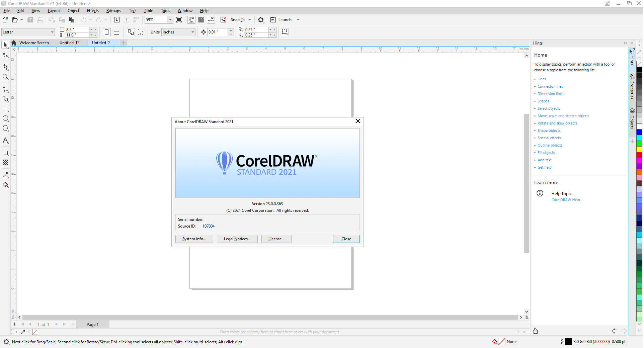Screen dimensions: 644x348
Task: Select the Crop tool
Action: [5, 67]
